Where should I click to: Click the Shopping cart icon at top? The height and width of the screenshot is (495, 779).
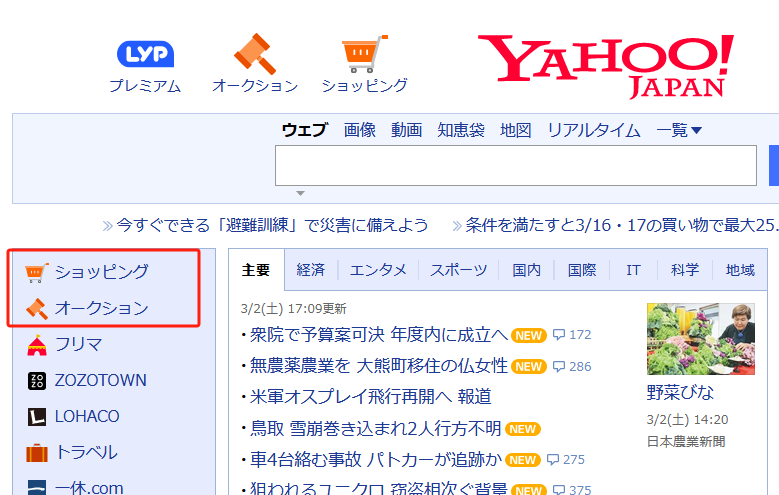[364, 53]
